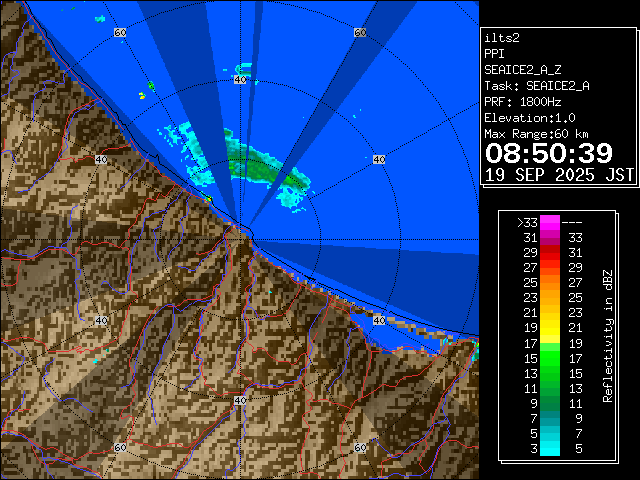
Task: Click the "Reflectivity in dBZ" vertical label
Action: [x=607, y=335]
